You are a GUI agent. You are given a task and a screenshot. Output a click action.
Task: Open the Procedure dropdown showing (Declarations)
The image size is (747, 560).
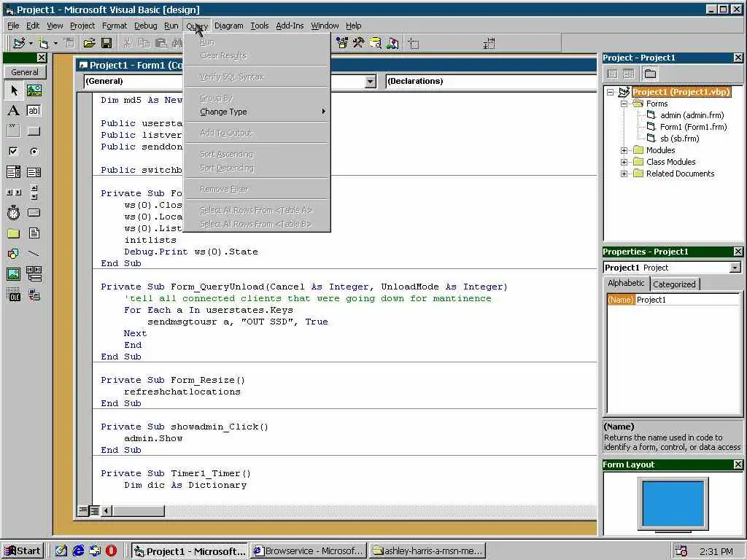tap(491, 82)
